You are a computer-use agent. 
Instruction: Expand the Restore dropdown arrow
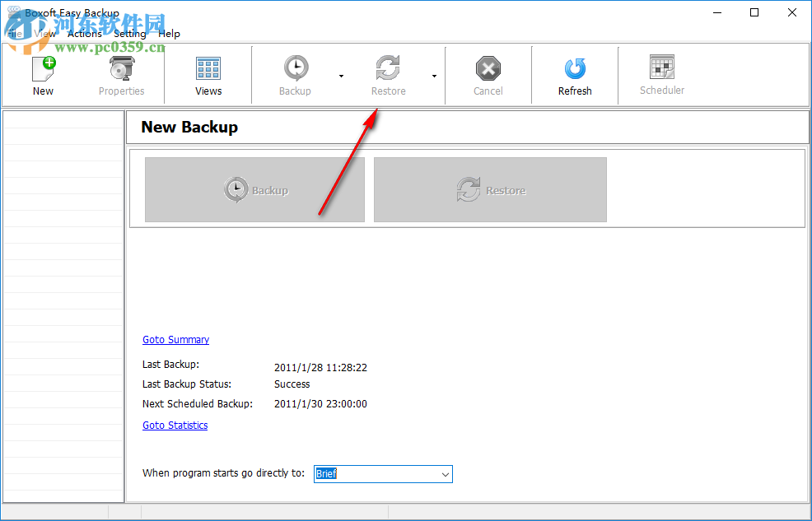coord(434,75)
